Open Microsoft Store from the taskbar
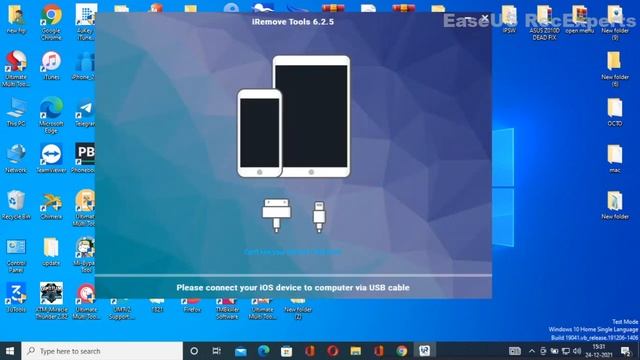Viewport: 640px width, 360px height. (x=287, y=351)
